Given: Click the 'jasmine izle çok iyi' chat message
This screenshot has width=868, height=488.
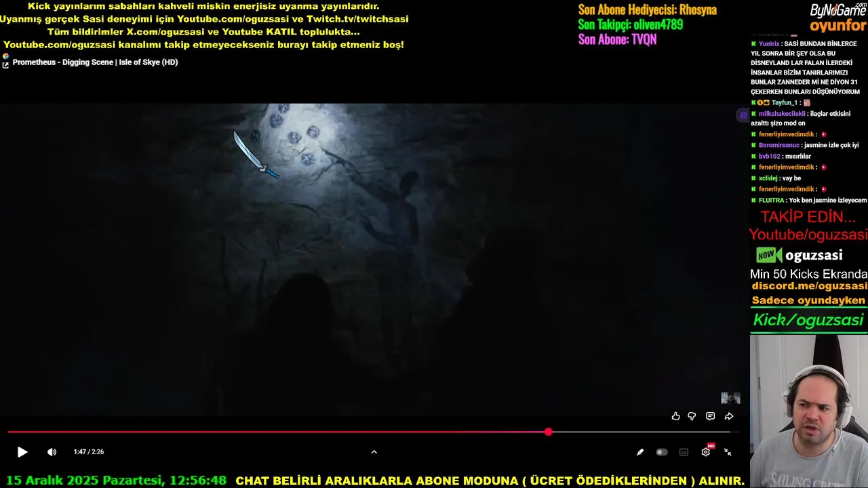Looking at the screenshot, I should 831,146.
